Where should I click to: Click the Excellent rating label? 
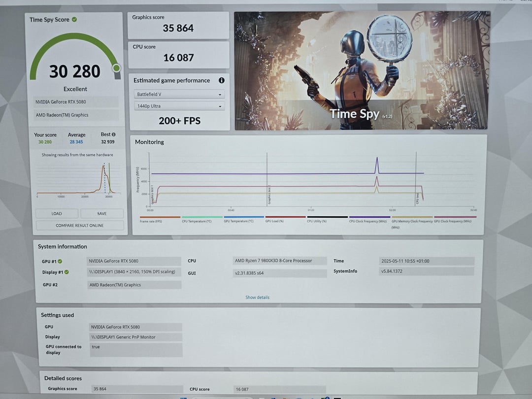click(x=75, y=89)
